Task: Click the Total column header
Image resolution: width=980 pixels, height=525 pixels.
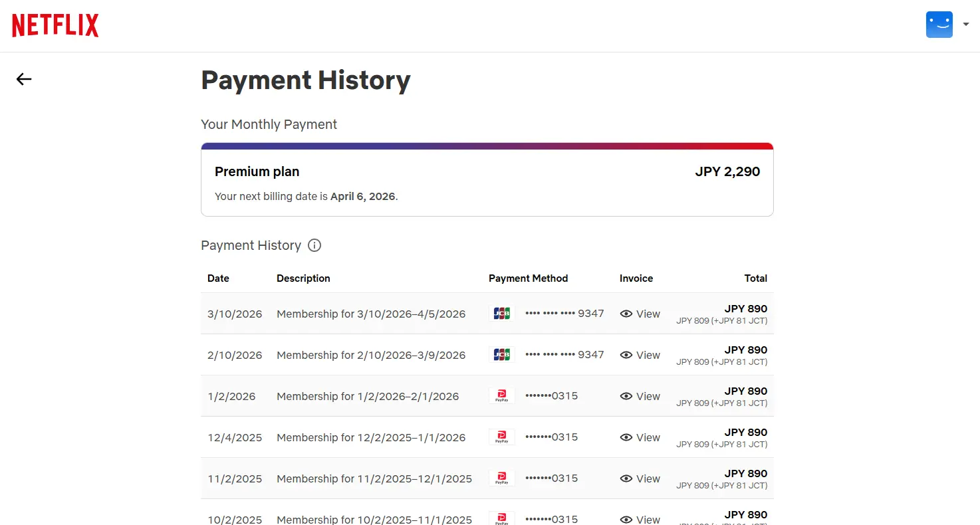Action: point(756,278)
